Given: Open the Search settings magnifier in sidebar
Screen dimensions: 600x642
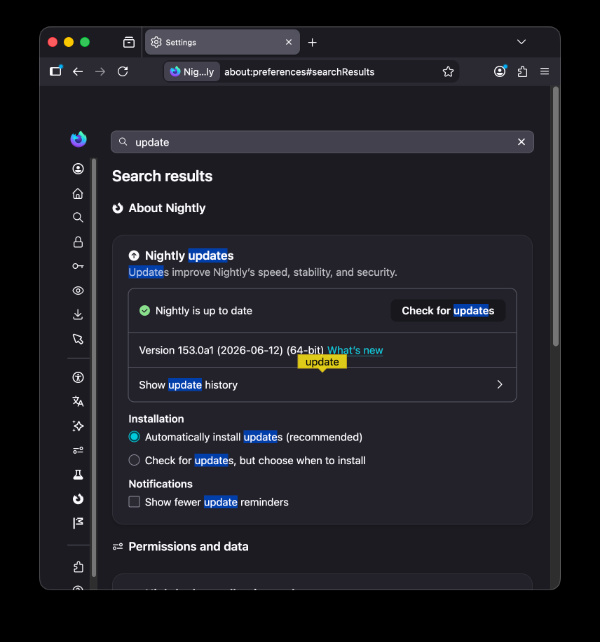Looking at the screenshot, I should 78,217.
